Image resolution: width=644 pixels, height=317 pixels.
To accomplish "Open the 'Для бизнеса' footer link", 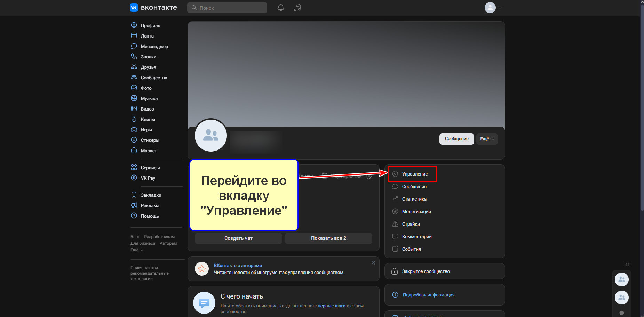I will (x=143, y=243).
